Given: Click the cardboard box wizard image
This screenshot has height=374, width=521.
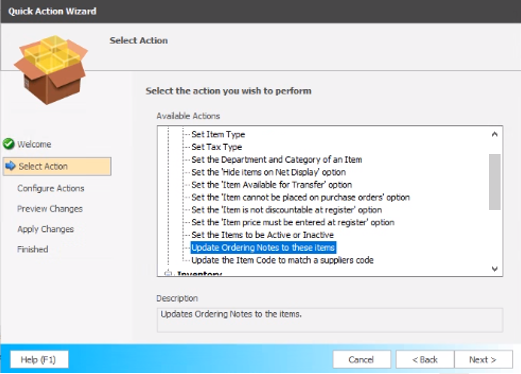Looking at the screenshot, I should click(51, 69).
